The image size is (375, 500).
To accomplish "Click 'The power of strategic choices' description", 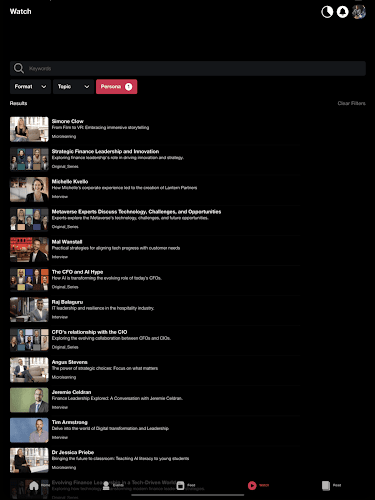I will (105, 368).
